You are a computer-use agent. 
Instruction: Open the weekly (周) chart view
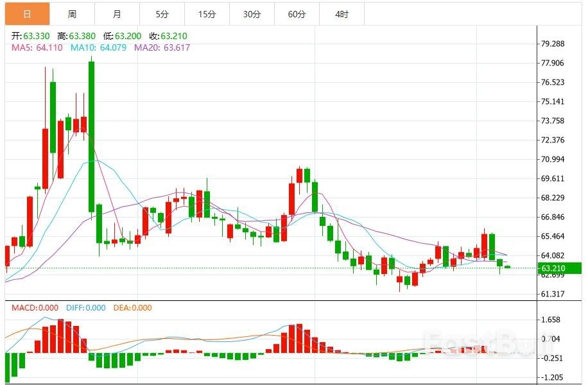coord(73,12)
